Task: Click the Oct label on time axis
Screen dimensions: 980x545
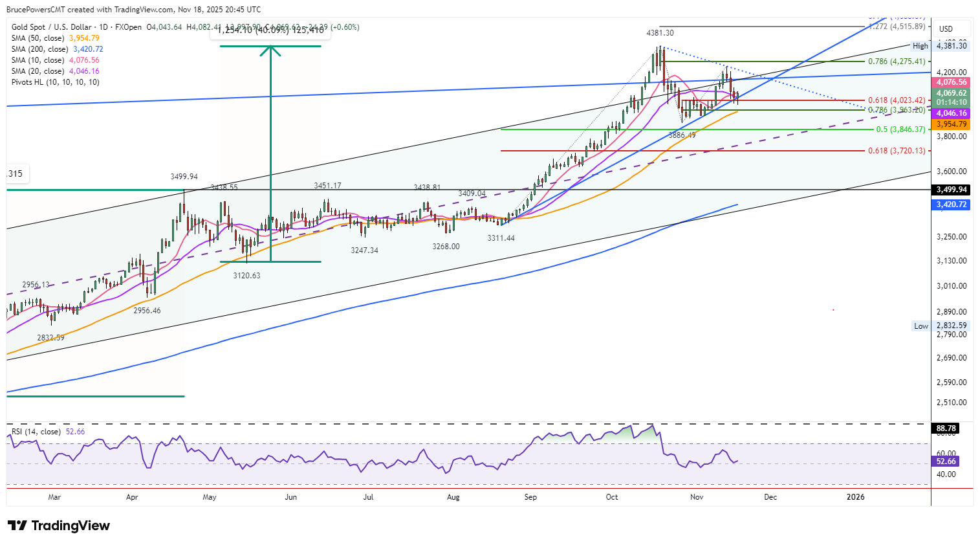Action: [612, 497]
